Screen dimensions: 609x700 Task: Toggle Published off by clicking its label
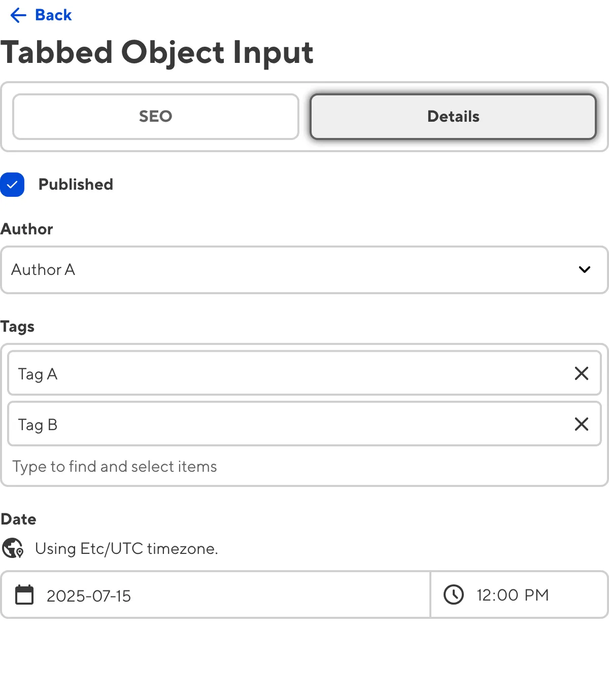coord(76,185)
